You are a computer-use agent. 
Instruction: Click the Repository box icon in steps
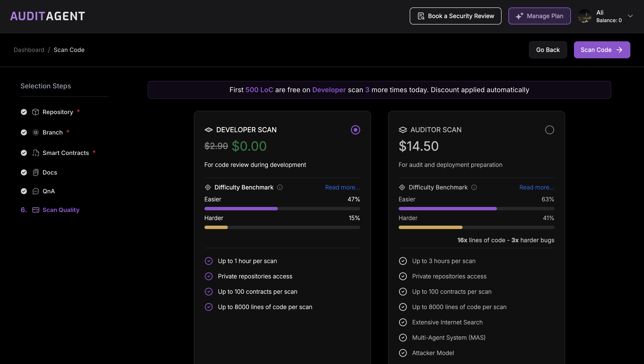pyautogui.click(x=36, y=112)
